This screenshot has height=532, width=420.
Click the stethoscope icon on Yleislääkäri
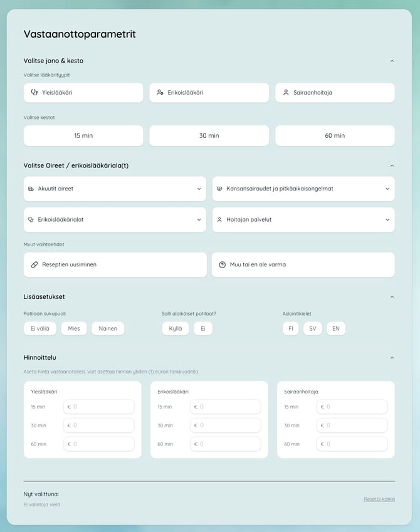[x=34, y=92]
